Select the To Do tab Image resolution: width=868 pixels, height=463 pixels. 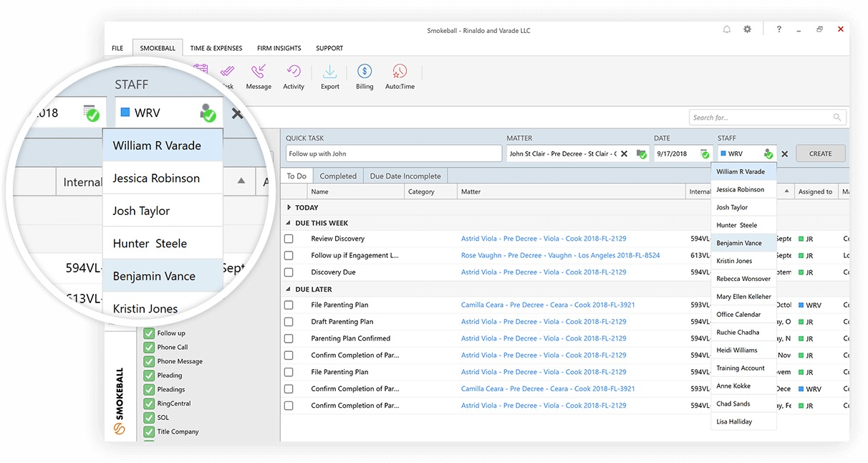click(x=296, y=176)
